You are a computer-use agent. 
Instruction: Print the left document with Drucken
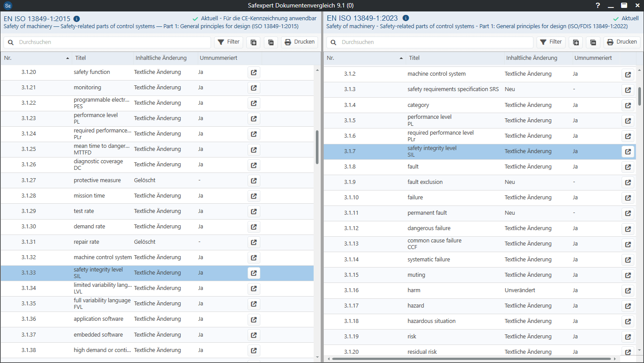click(x=300, y=42)
